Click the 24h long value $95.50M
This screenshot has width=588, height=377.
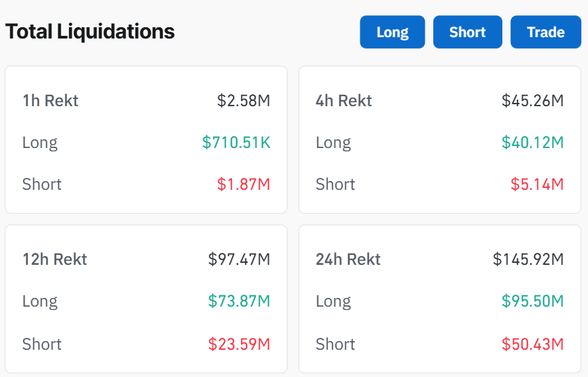tap(532, 301)
